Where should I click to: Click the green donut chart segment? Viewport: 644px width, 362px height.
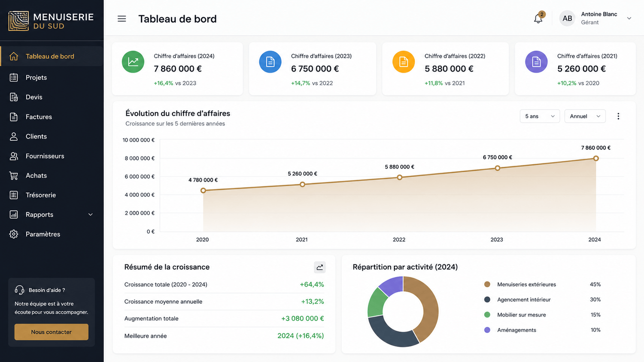[376, 303]
